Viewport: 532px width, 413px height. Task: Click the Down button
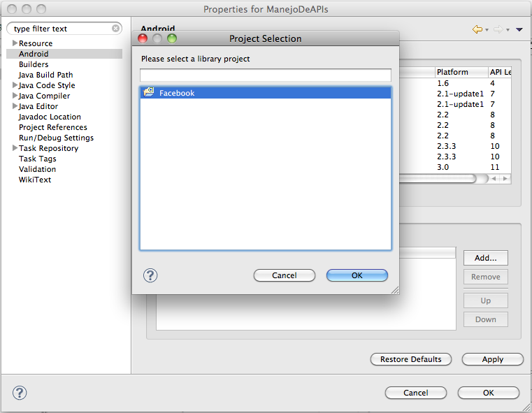pos(486,319)
